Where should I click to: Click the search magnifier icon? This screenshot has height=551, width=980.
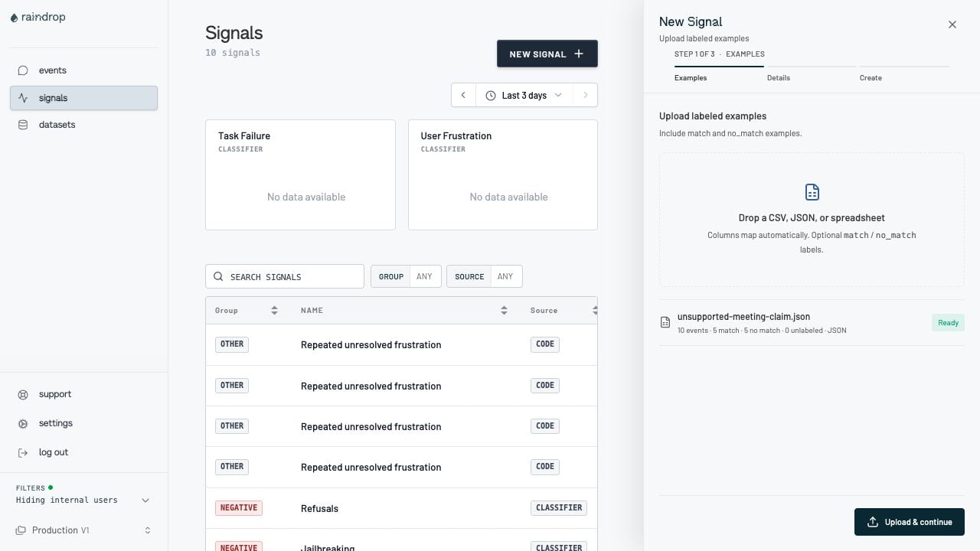point(218,276)
